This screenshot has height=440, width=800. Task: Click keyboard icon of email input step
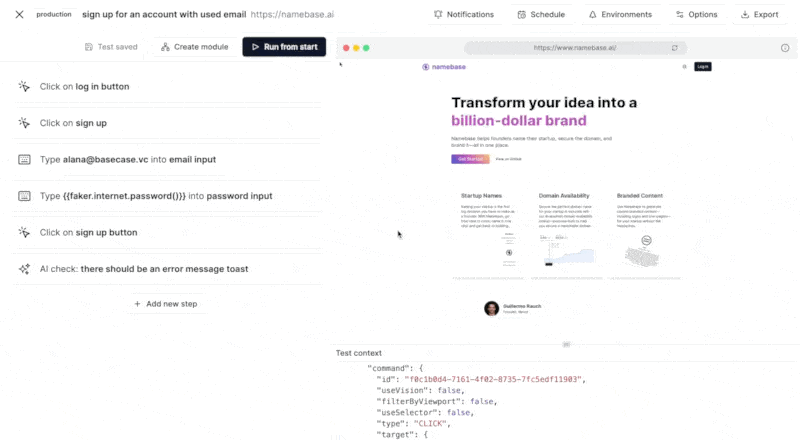(24, 159)
